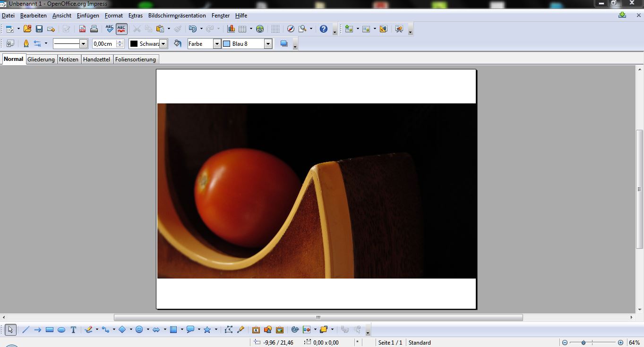This screenshot has width=644, height=347.
Task: Click the Curve freeform line tool
Action: pos(88,330)
